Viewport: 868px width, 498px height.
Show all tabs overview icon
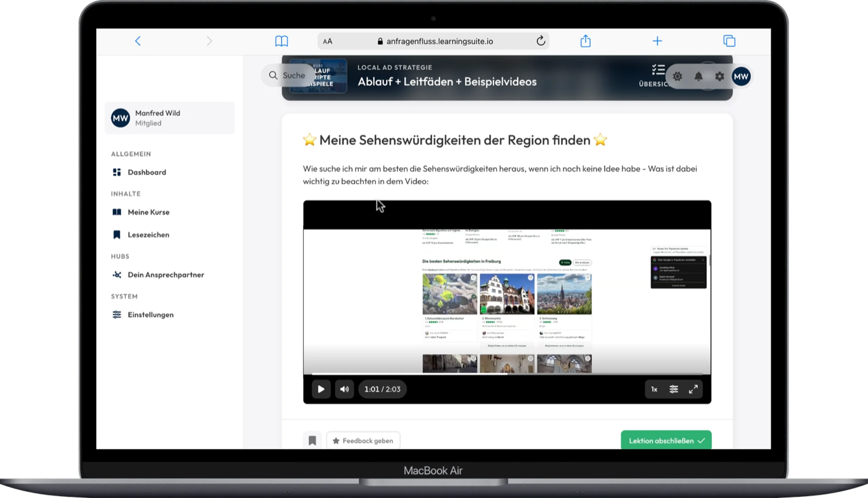pyautogui.click(x=729, y=41)
